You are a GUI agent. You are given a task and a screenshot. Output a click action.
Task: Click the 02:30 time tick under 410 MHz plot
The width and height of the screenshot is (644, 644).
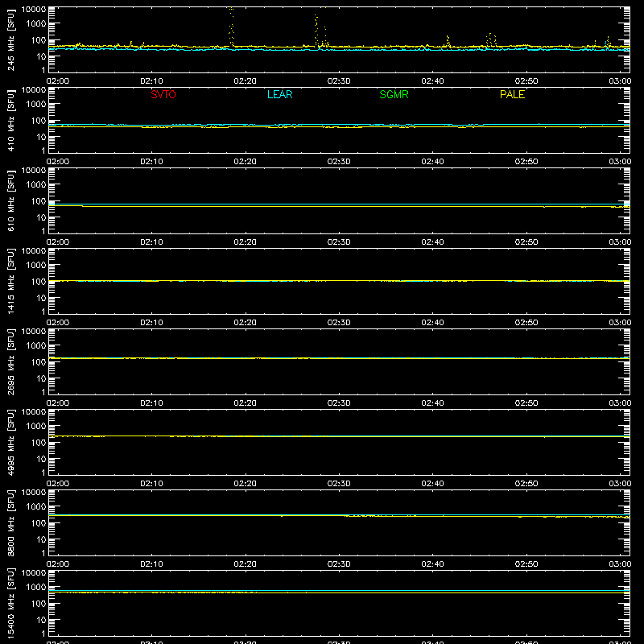(339, 162)
